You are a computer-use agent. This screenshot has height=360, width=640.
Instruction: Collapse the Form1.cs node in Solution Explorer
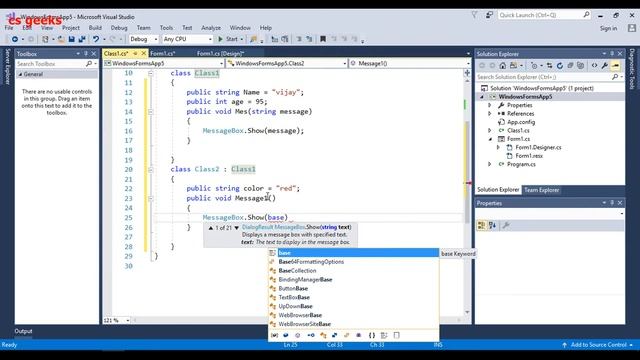coord(490,139)
